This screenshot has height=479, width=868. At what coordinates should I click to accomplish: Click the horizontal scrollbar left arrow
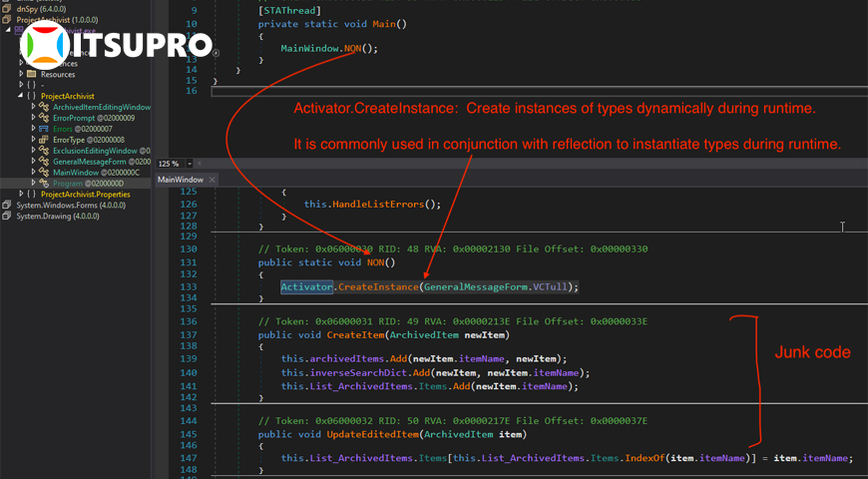pyautogui.click(x=200, y=164)
